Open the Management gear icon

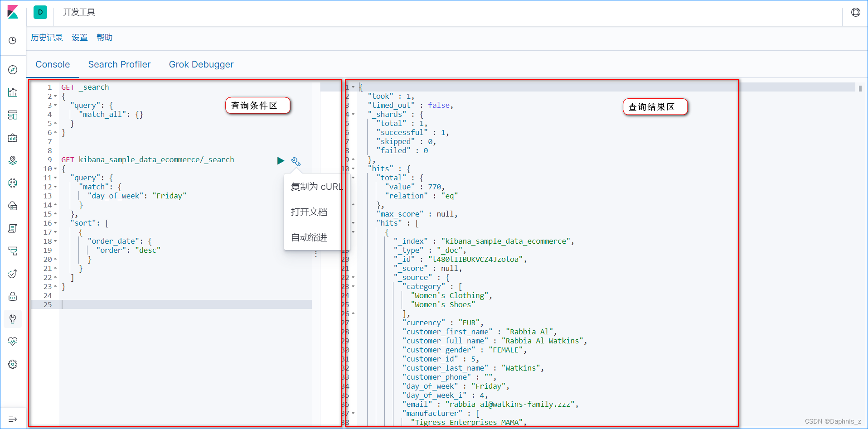pos(13,364)
